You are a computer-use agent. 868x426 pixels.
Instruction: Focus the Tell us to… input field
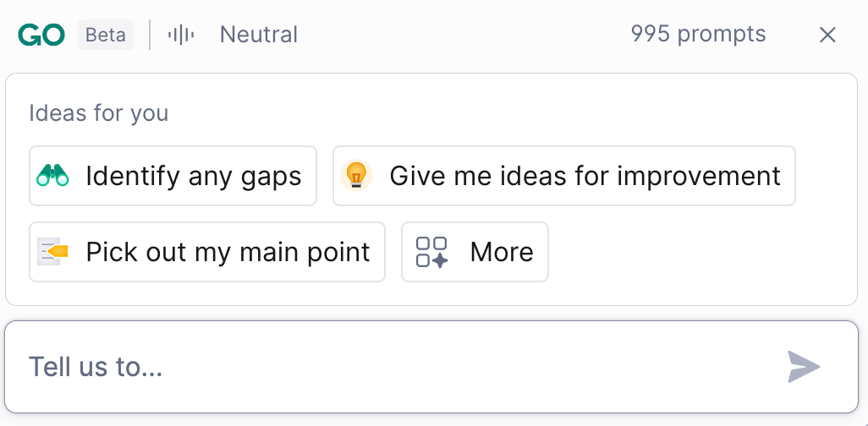click(398, 367)
